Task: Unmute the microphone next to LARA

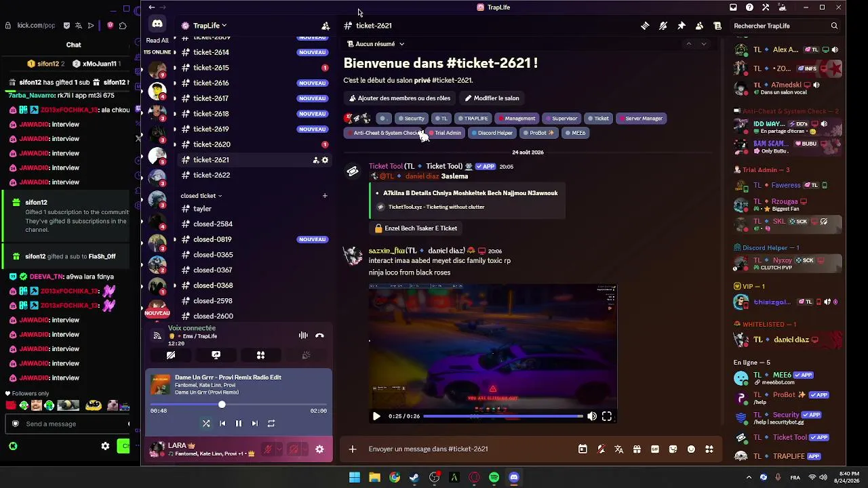Action: pyautogui.click(x=268, y=449)
